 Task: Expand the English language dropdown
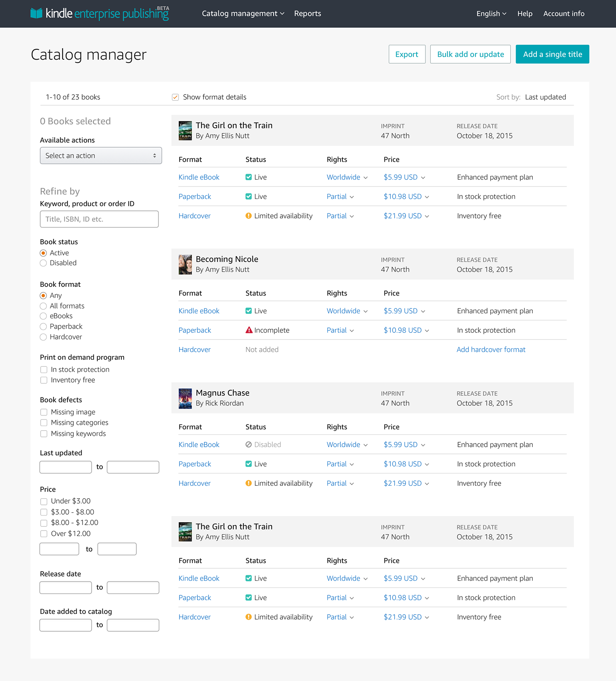tap(491, 14)
